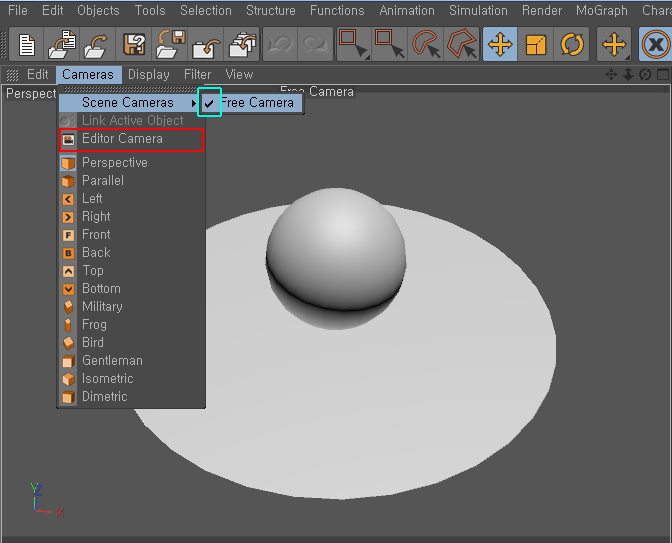This screenshot has height=543, width=672.
Task: Click the greyed Redo arrow icon
Action: (315, 45)
